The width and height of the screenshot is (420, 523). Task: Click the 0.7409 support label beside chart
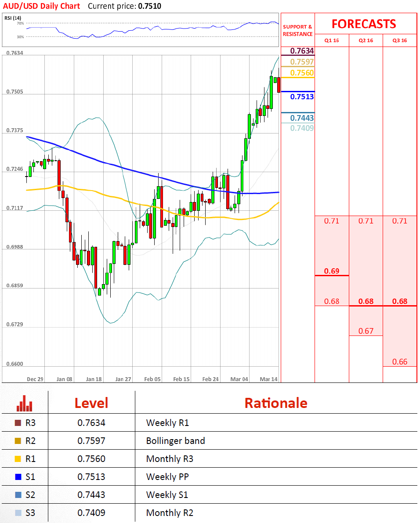pos(302,128)
